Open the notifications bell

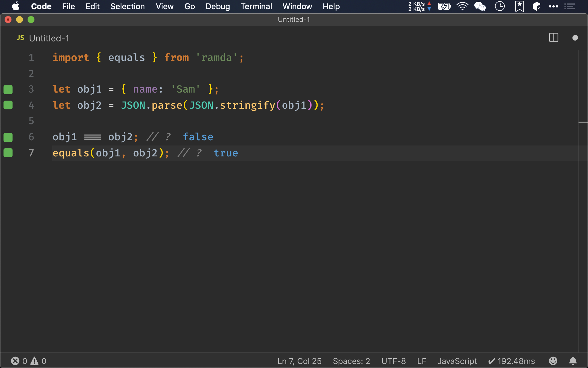tap(573, 361)
